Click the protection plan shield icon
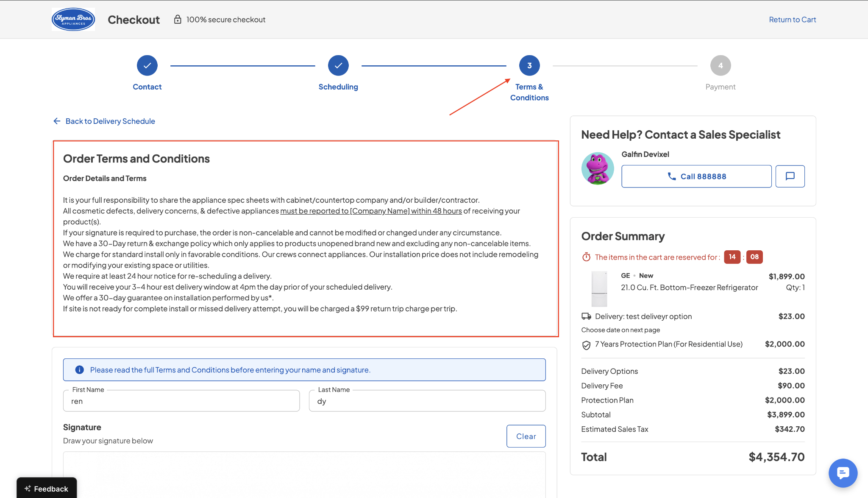Screen dimensions: 868x498 (586, 345)
